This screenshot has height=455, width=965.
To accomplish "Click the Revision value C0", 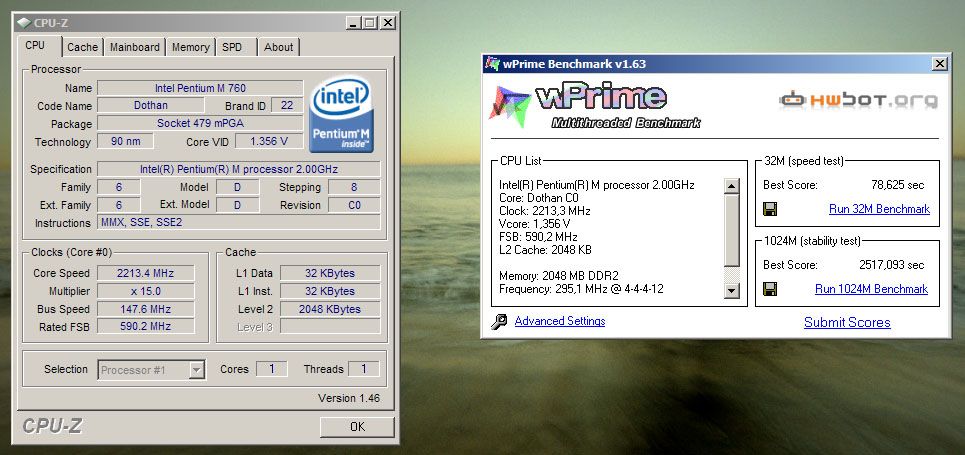I will pyautogui.click(x=354, y=205).
